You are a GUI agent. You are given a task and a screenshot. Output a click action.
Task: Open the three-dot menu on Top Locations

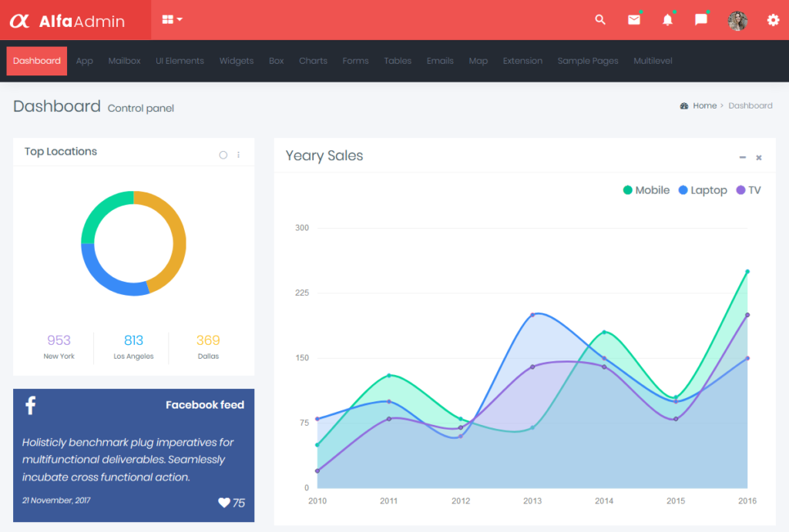click(240, 154)
